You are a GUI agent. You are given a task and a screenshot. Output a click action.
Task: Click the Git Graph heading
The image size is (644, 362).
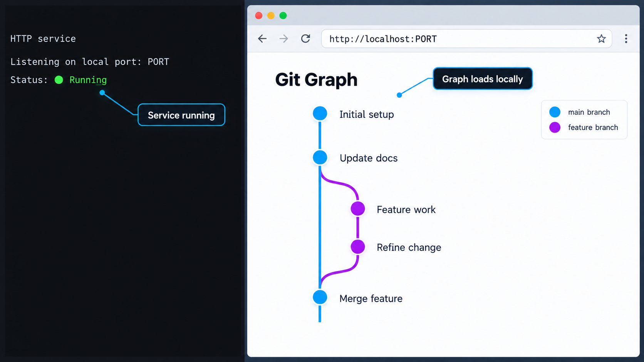[x=316, y=80]
